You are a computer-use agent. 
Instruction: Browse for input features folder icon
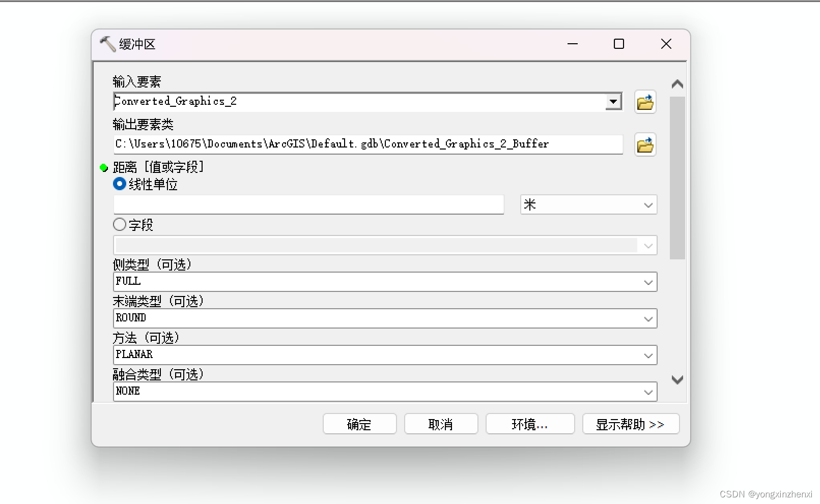pos(645,102)
